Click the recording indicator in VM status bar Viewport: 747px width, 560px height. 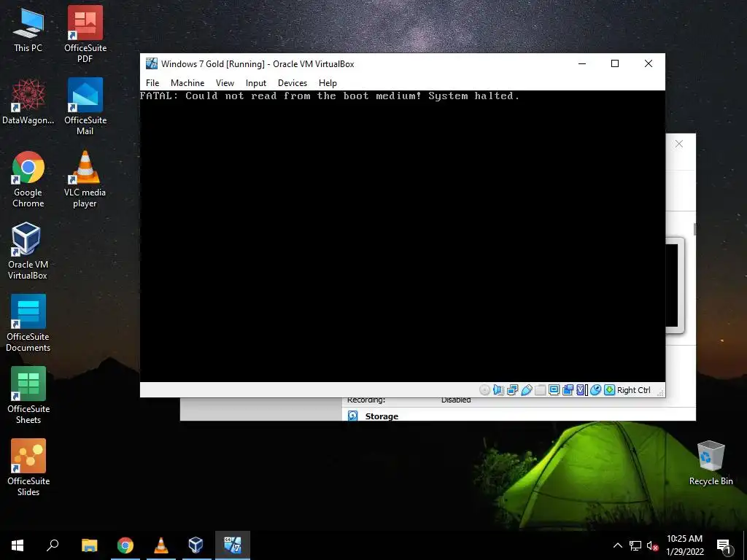tap(568, 391)
